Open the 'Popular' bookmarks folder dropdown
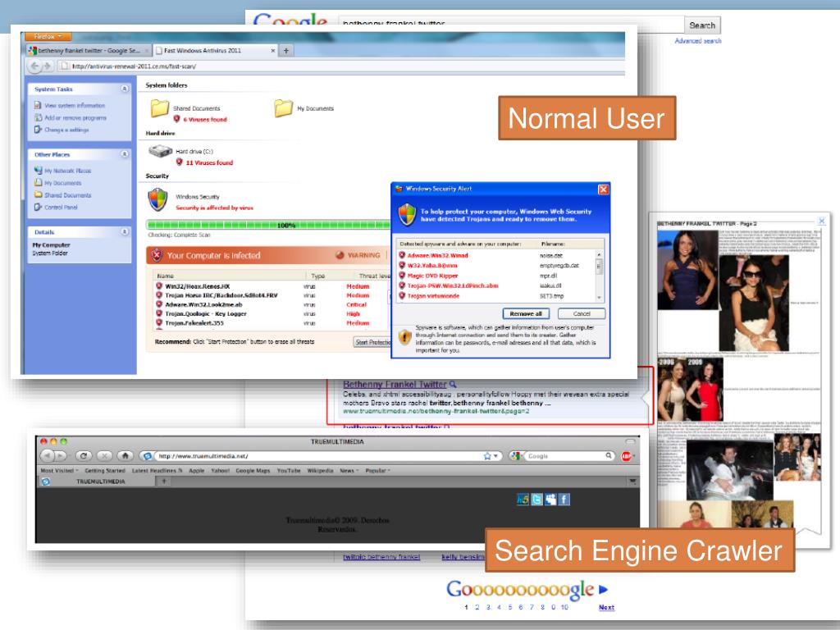Image resolution: width=840 pixels, height=630 pixels. tap(377, 470)
